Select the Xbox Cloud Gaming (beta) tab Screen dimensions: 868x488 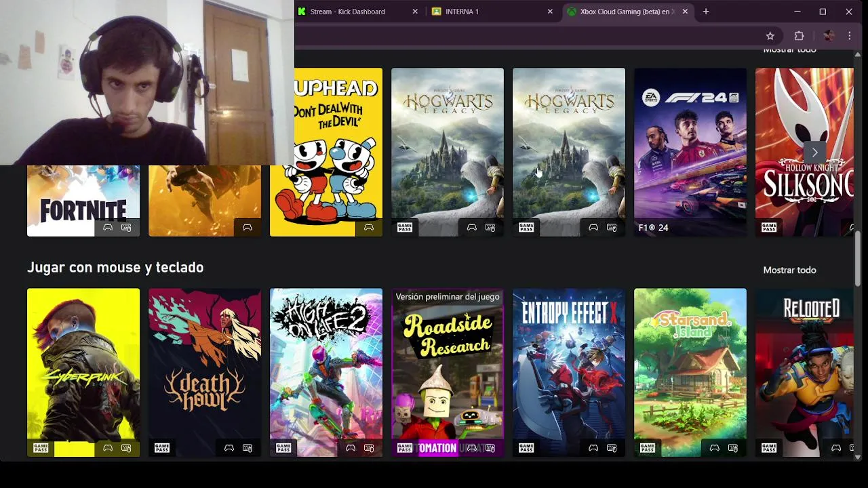(628, 12)
